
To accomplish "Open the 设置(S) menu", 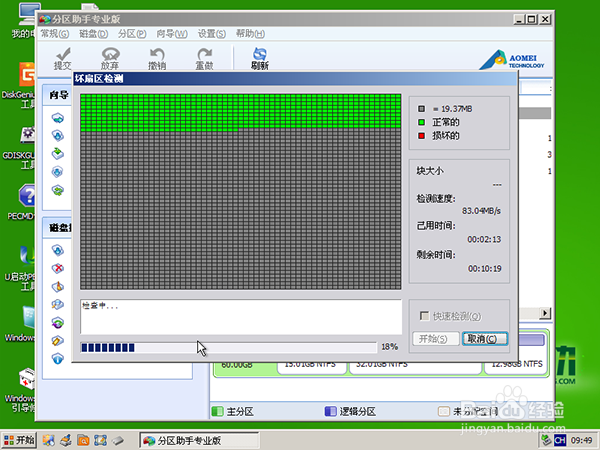I will pyautogui.click(x=212, y=34).
